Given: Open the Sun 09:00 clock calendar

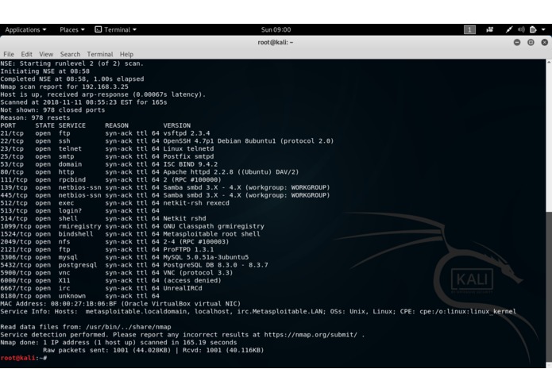Looking at the screenshot, I should coord(276,30).
